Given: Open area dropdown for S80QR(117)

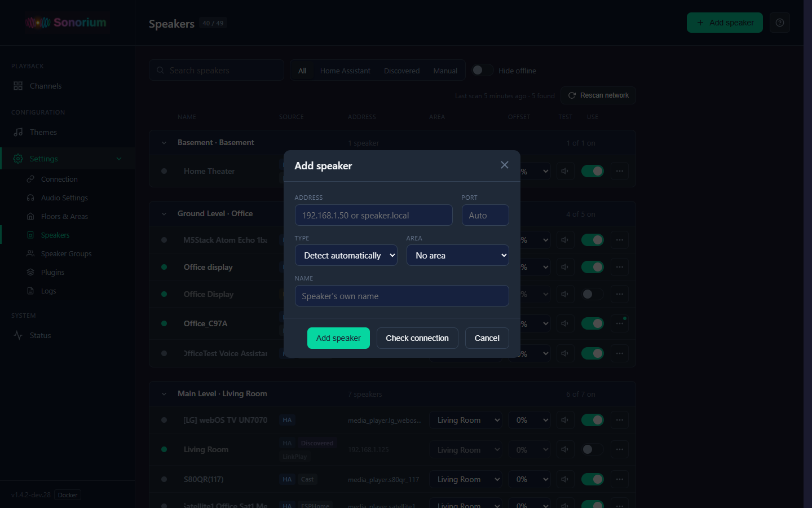Looking at the screenshot, I should 466,479.
